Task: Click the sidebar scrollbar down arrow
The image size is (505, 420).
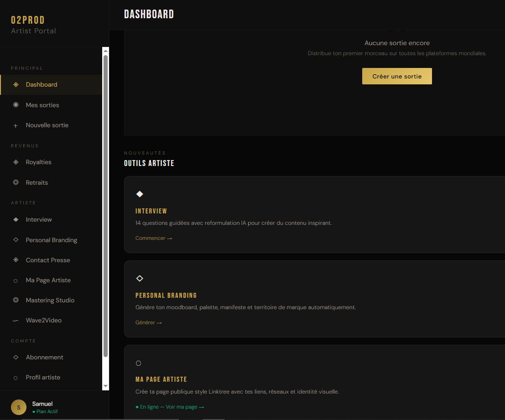Action: pos(105,386)
